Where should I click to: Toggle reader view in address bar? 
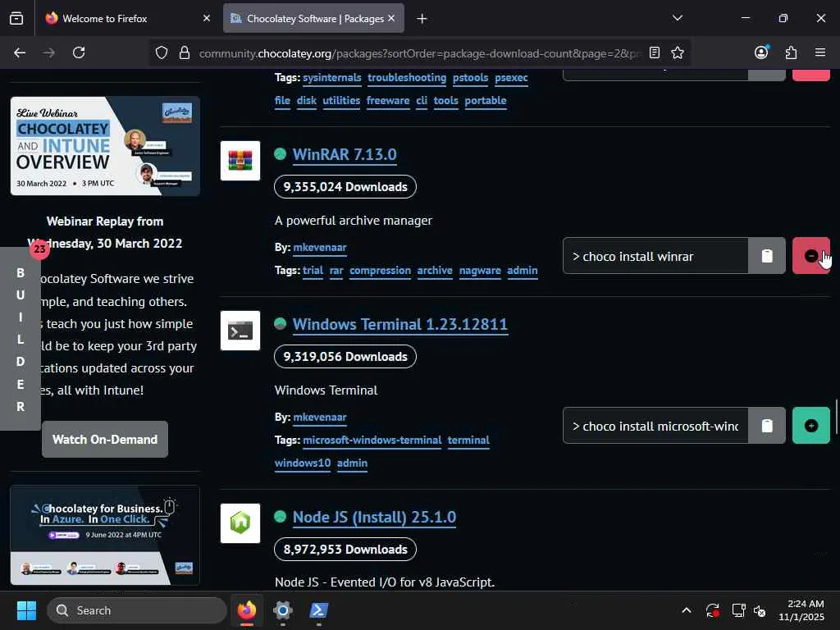(654, 52)
